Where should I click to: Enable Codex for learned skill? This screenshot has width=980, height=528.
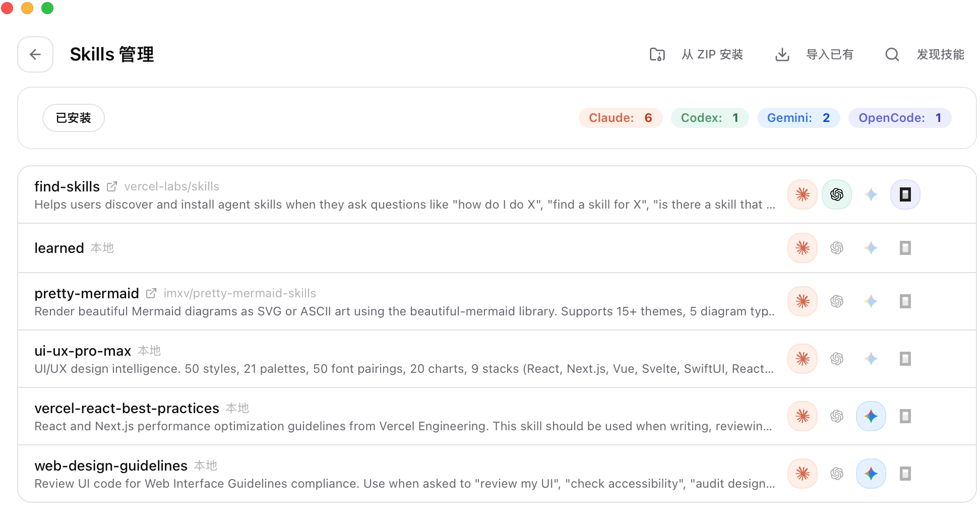pos(837,248)
